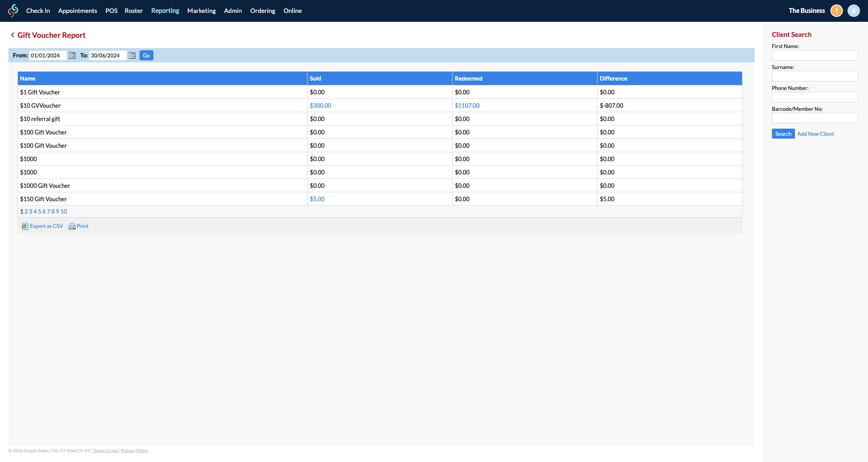Click the Add New Client link
Image resolution: width=868 pixels, height=462 pixels.
[x=815, y=134]
